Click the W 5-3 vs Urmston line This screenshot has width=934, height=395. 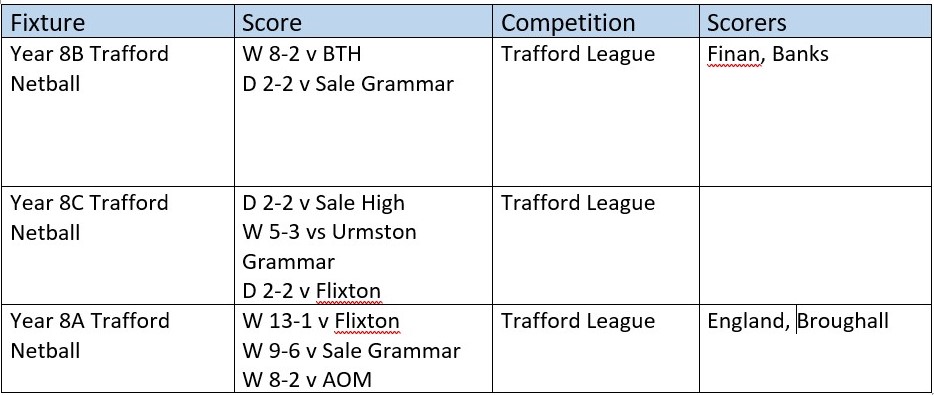click(329, 232)
